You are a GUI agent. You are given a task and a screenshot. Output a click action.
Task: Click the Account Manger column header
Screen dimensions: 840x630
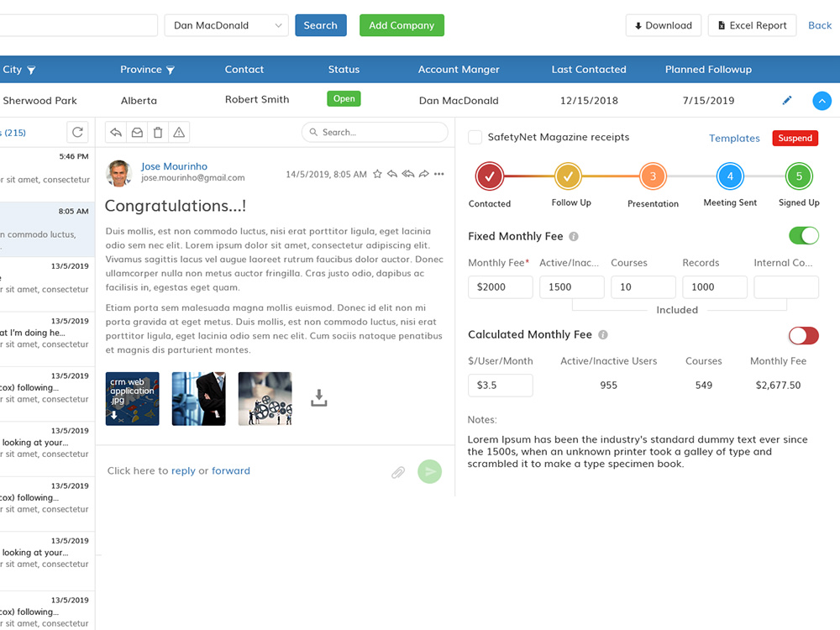[x=459, y=70]
